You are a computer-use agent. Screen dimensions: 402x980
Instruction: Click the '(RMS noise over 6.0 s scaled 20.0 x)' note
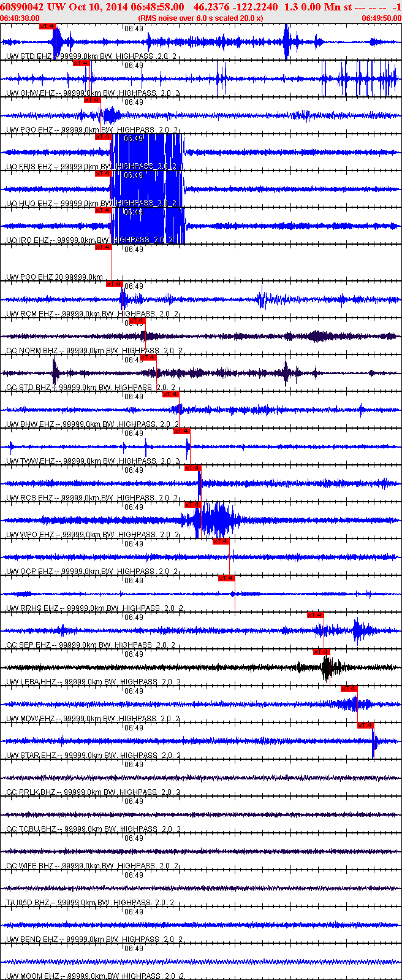coord(200,18)
